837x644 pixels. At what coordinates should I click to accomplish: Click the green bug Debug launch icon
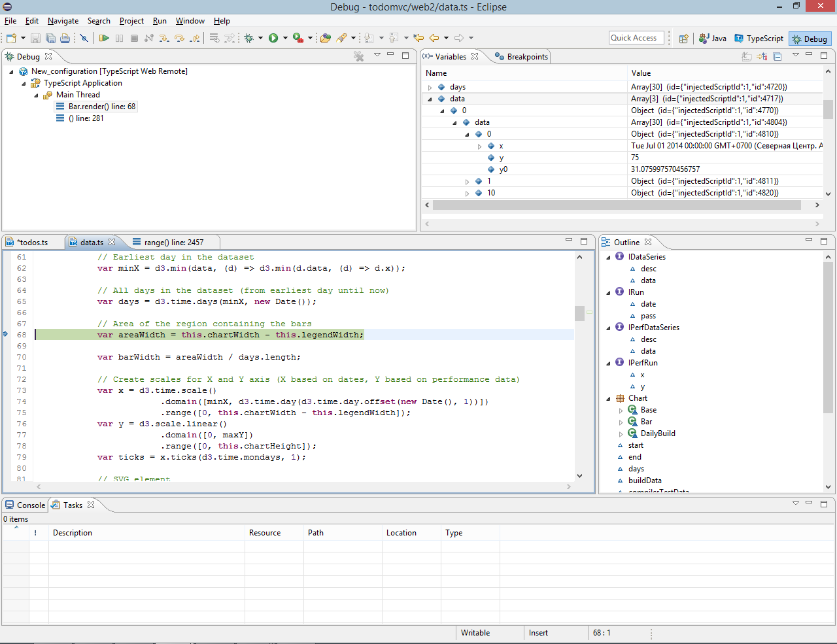pos(248,38)
